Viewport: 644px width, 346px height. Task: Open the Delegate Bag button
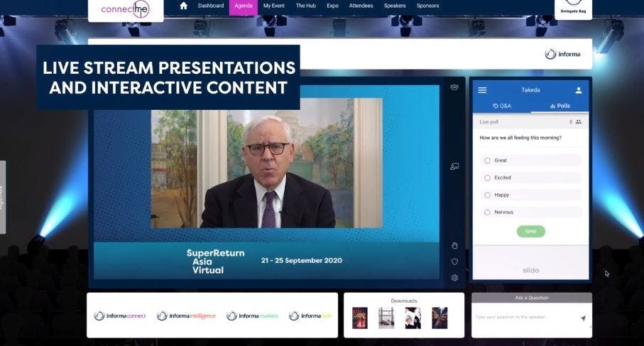click(x=573, y=9)
